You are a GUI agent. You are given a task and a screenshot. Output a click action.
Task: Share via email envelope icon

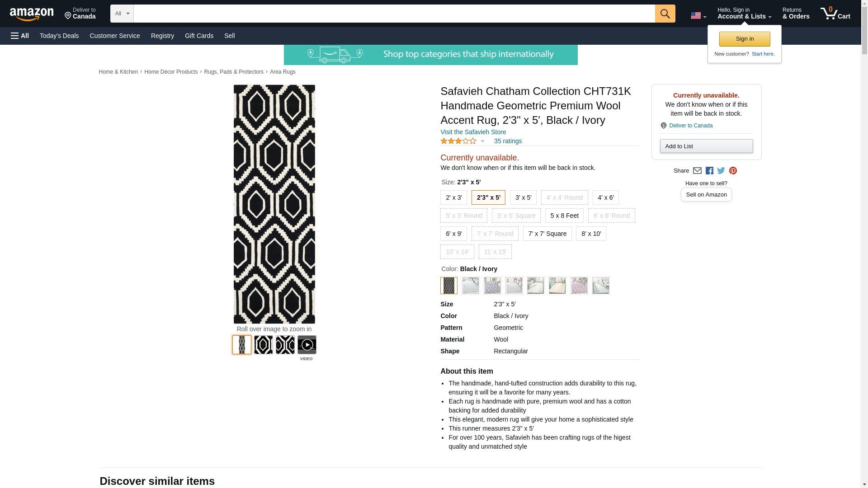[697, 171]
